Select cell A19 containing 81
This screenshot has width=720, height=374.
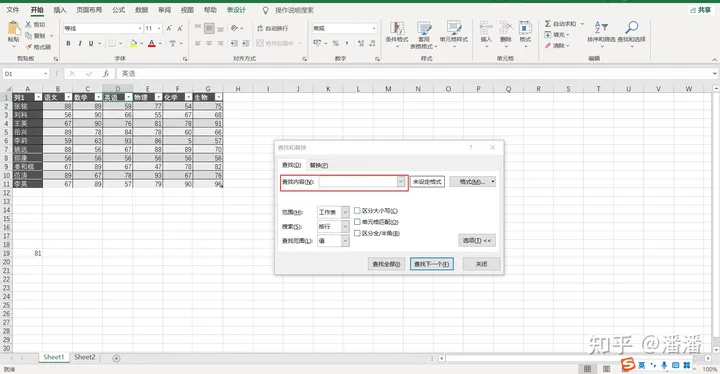coord(28,253)
